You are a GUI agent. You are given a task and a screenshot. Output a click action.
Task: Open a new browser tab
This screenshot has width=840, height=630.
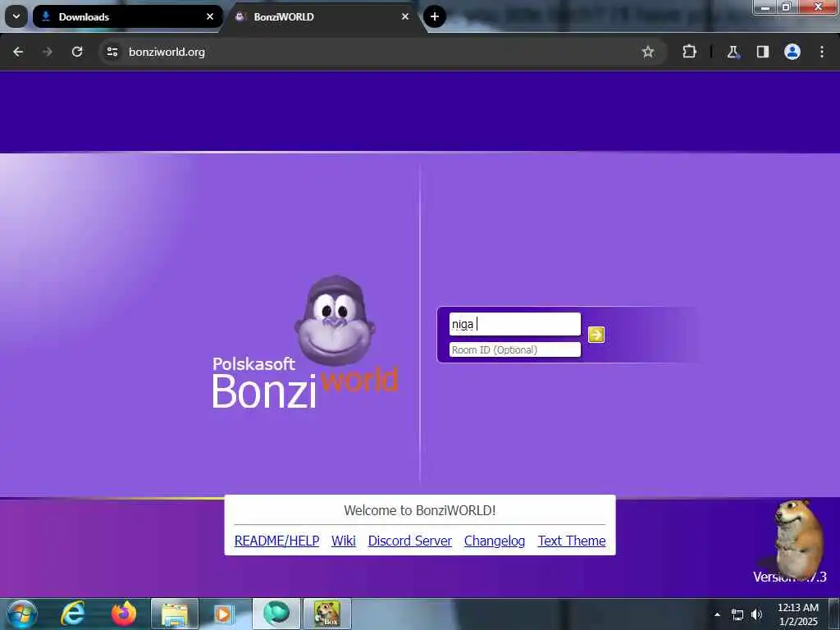(435, 16)
